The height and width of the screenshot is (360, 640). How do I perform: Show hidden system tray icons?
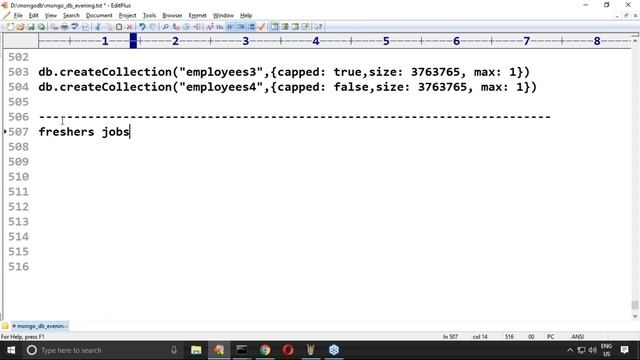click(570, 350)
